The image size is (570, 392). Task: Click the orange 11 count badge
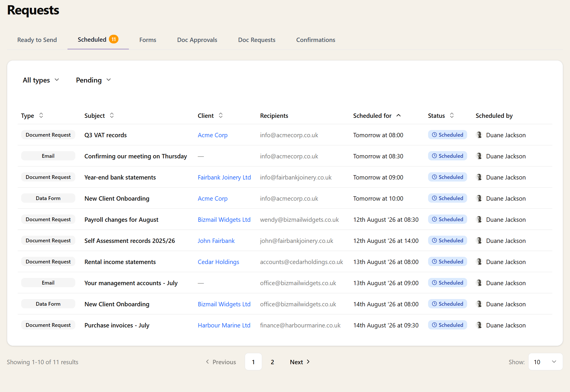[114, 39]
